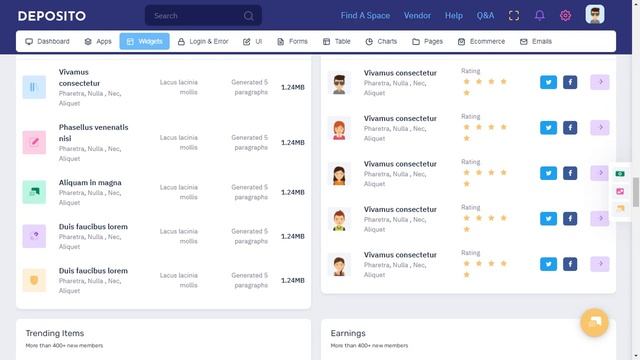Click Facebook button beside dark-haired woman avatar
The width and height of the screenshot is (640, 360).
point(570,173)
